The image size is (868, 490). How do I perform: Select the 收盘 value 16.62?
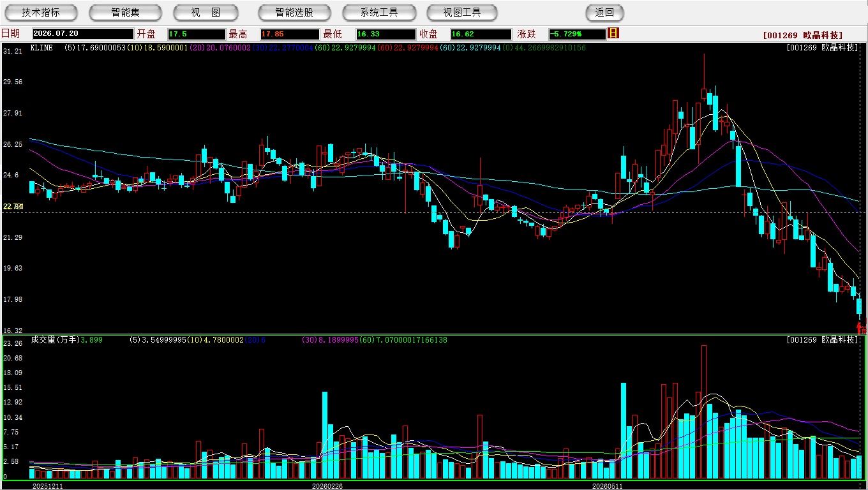(x=481, y=34)
